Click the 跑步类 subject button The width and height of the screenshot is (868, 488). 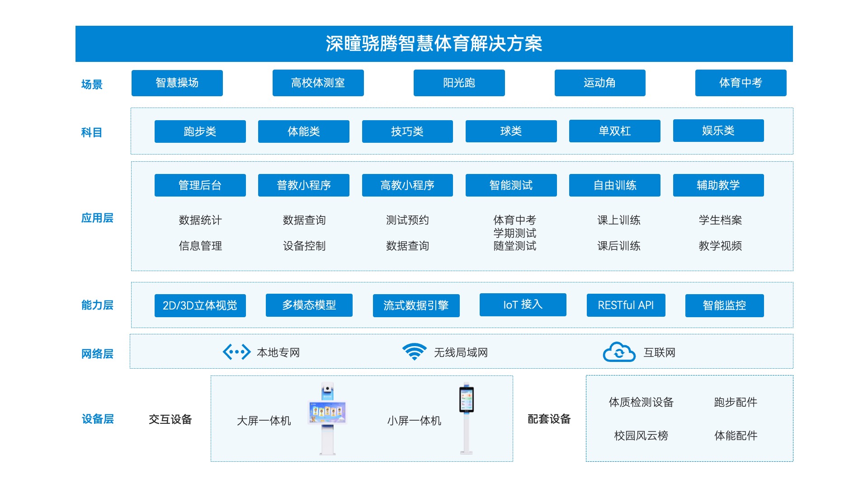click(200, 131)
